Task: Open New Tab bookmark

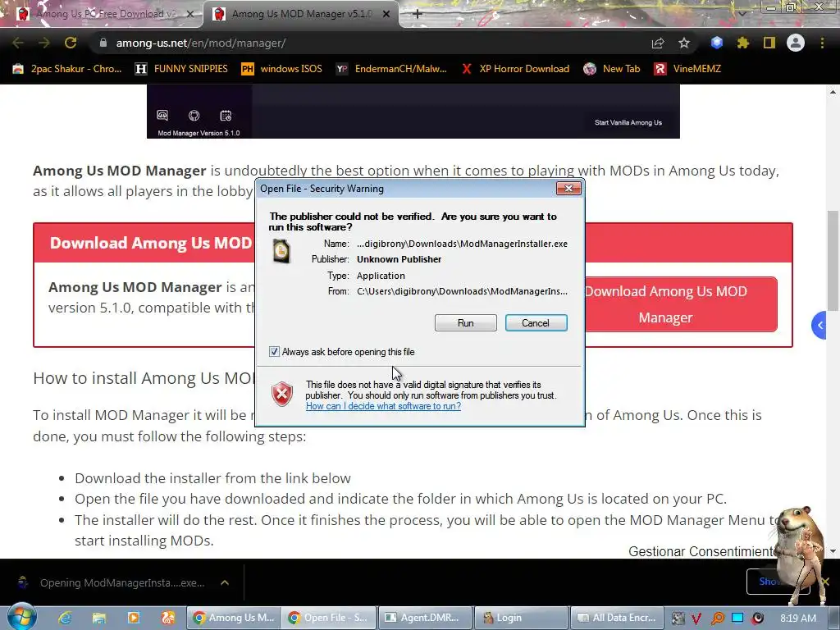Action: pyautogui.click(x=612, y=69)
